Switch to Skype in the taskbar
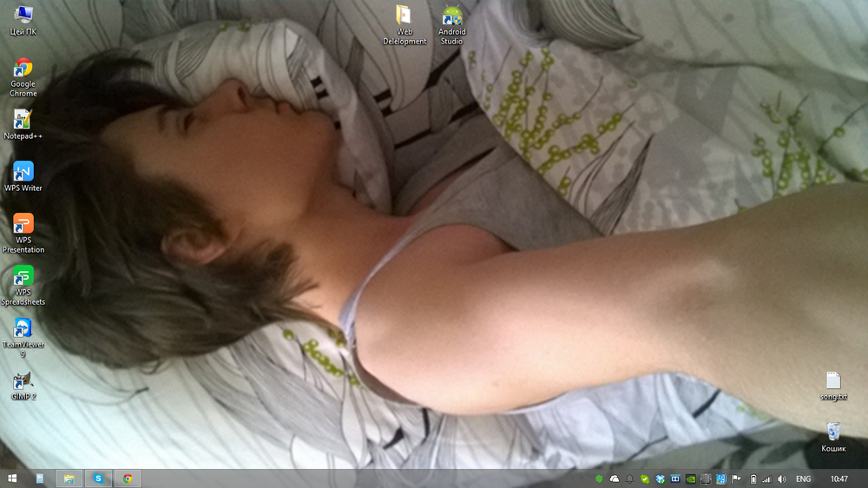Image resolution: width=868 pixels, height=488 pixels. [98, 478]
